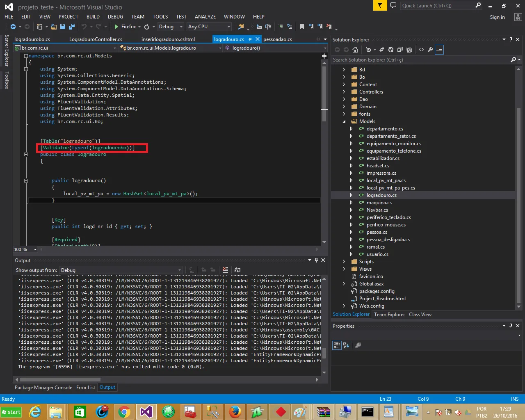
Task: Toggle Preview Selected Items in Solution Explorer
Action: point(439,50)
